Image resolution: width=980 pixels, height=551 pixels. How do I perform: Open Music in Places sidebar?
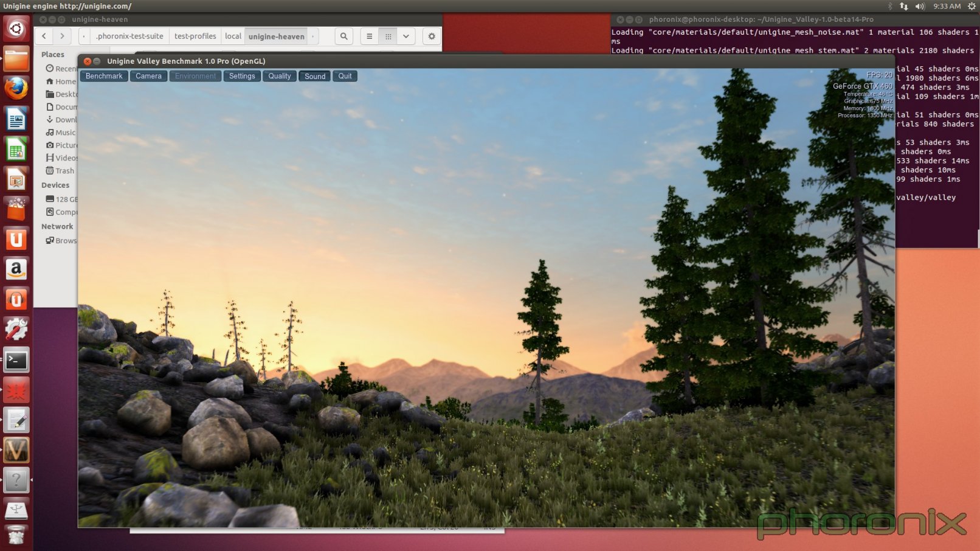coord(61,133)
